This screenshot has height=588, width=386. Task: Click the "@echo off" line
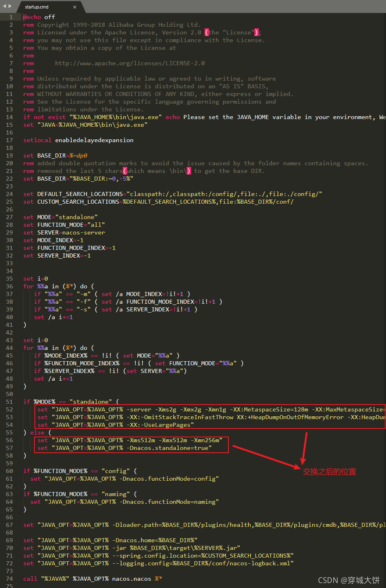[x=39, y=17]
